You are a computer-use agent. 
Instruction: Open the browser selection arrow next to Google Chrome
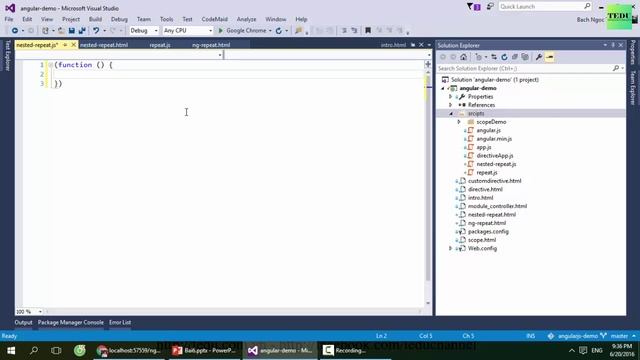(x=270, y=31)
